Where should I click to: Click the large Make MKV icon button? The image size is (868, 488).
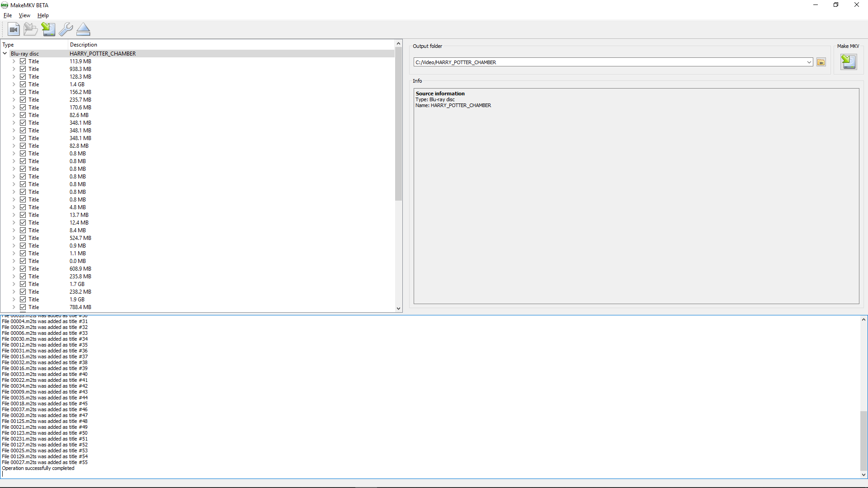pos(848,62)
